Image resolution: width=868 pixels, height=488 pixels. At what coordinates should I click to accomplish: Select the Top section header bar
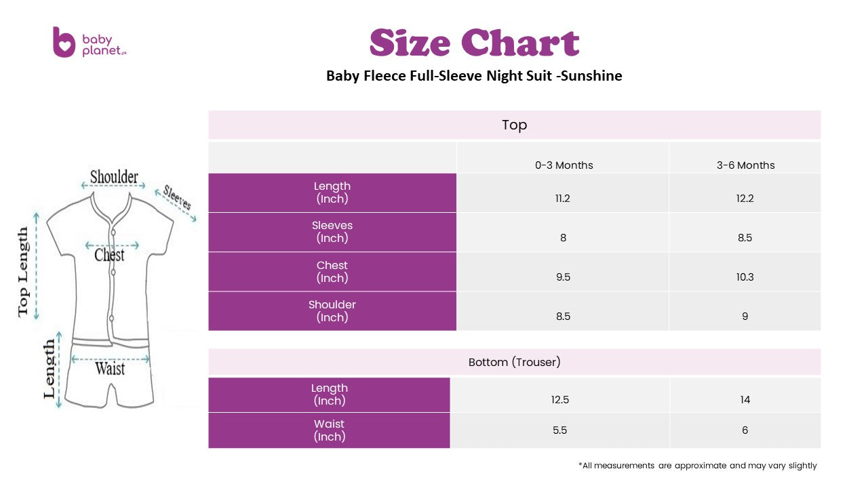[514, 125]
